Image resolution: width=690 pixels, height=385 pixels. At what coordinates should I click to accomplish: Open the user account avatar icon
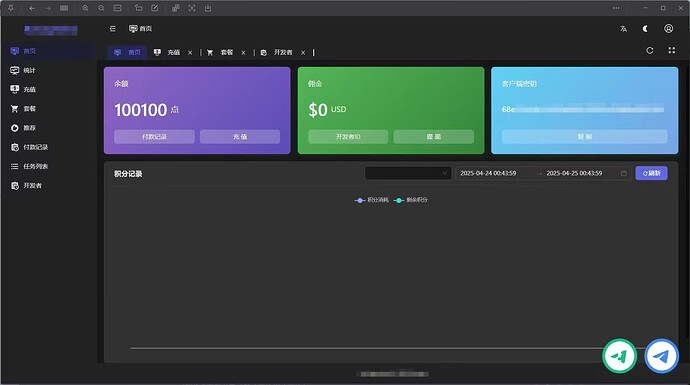(x=668, y=29)
